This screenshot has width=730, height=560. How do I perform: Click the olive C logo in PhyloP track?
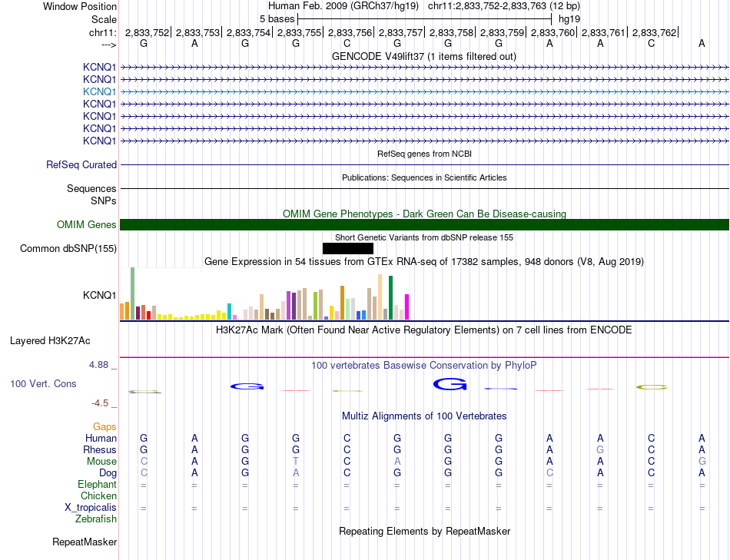[652, 387]
